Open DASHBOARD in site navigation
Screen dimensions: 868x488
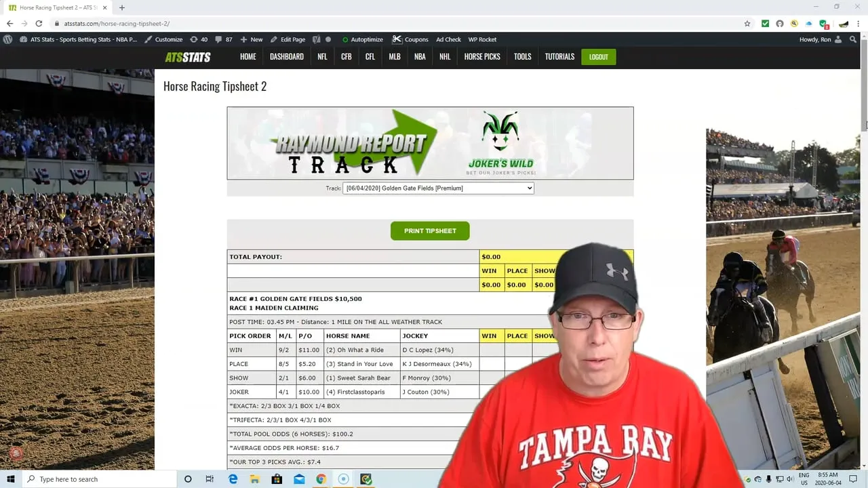287,57
